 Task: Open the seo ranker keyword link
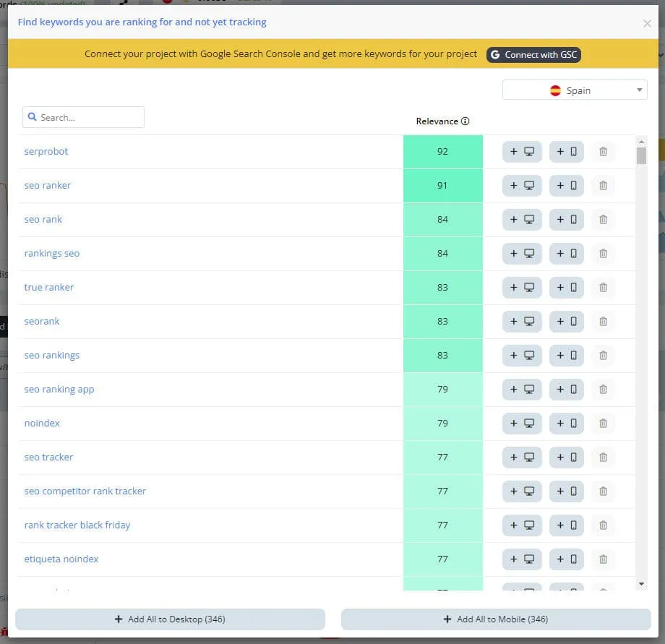tap(48, 185)
